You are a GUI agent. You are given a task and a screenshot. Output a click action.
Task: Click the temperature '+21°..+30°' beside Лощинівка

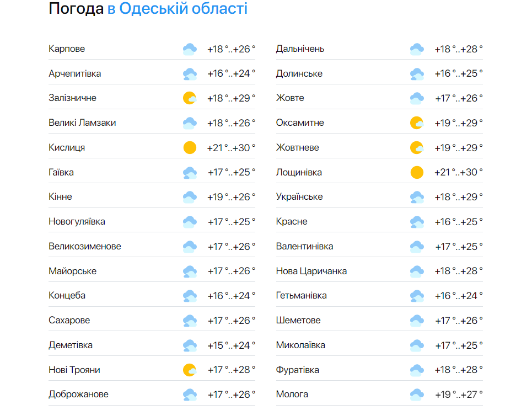[x=458, y=172]
